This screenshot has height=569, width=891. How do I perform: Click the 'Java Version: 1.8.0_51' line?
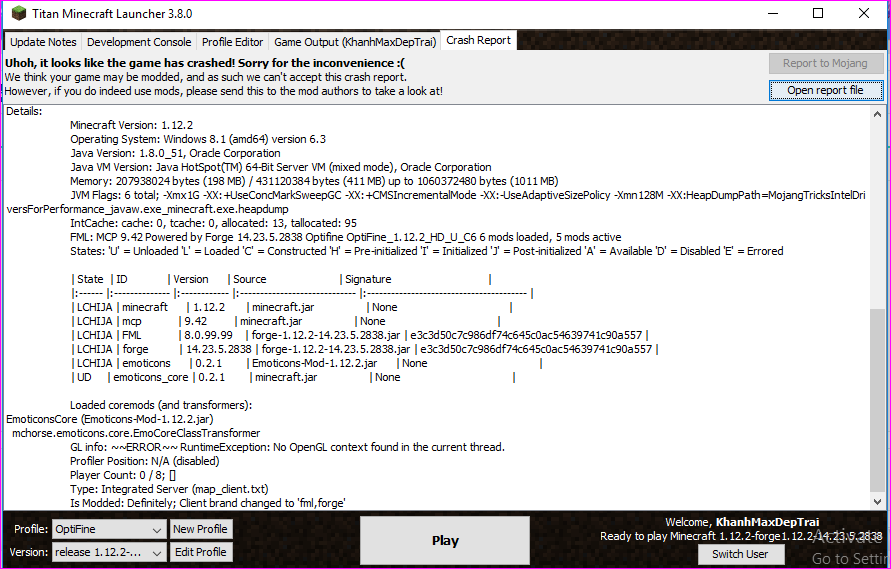175,153
